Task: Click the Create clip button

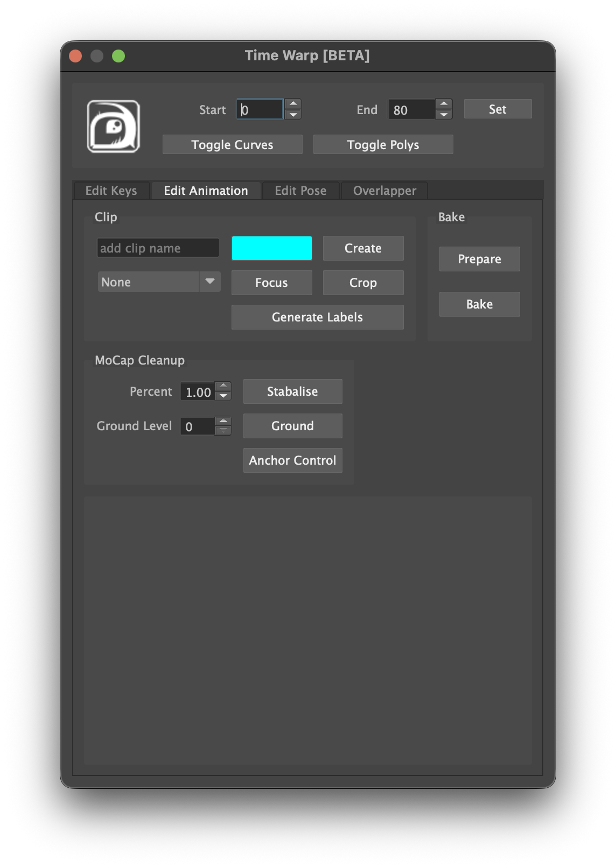Action: (x=363, y=248)
